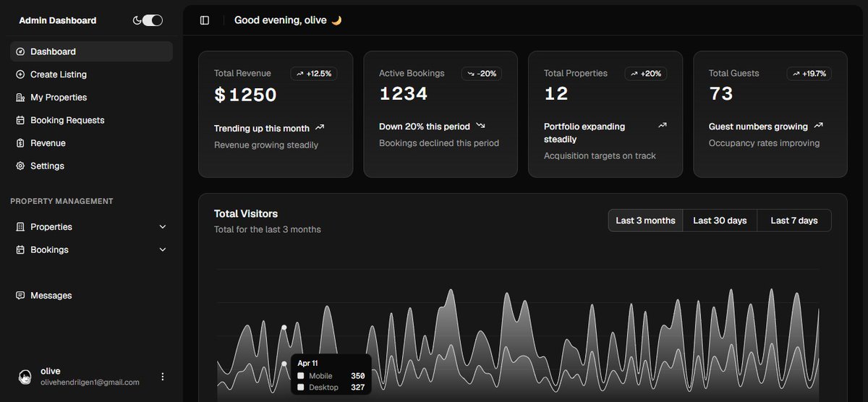
Task: Open Settings from the sidebar
Action: pyautogui.click(x=92, y=166)
